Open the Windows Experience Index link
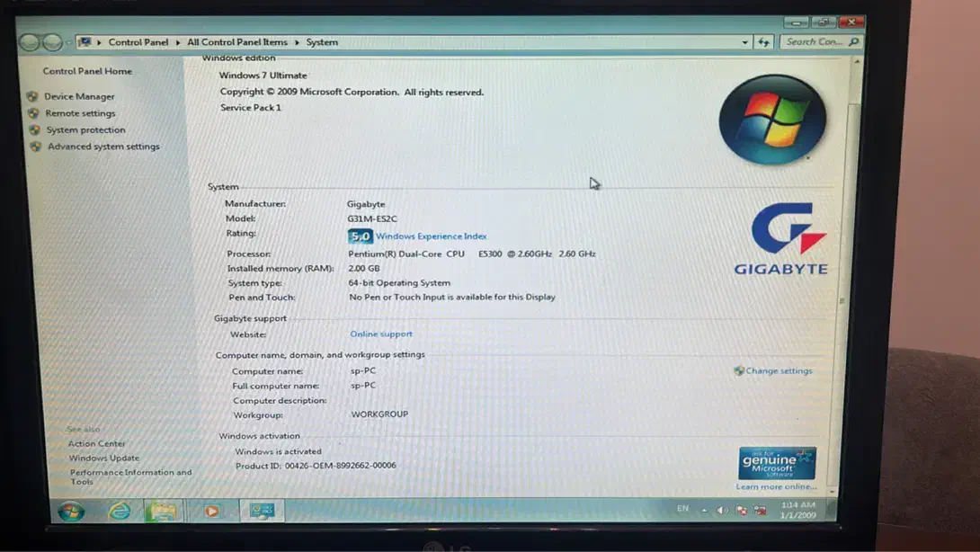 click(431, 236)
